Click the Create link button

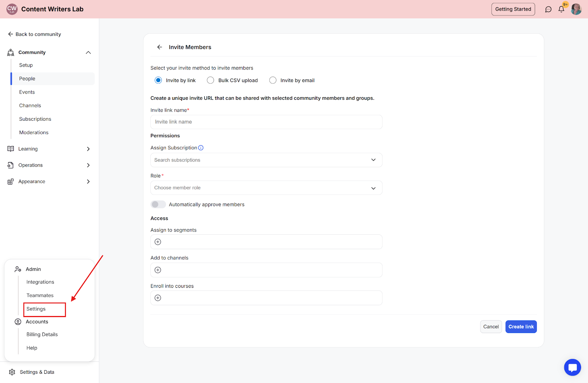click(521, 327)
